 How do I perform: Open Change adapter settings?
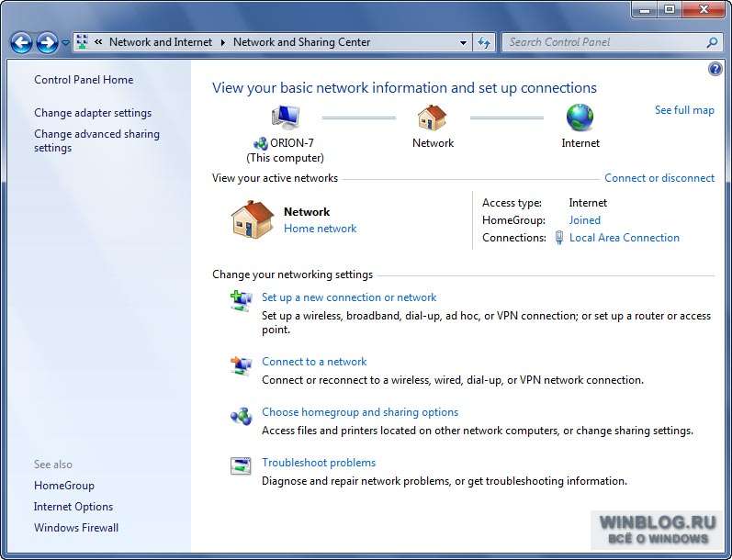click(x=93, y=113)
